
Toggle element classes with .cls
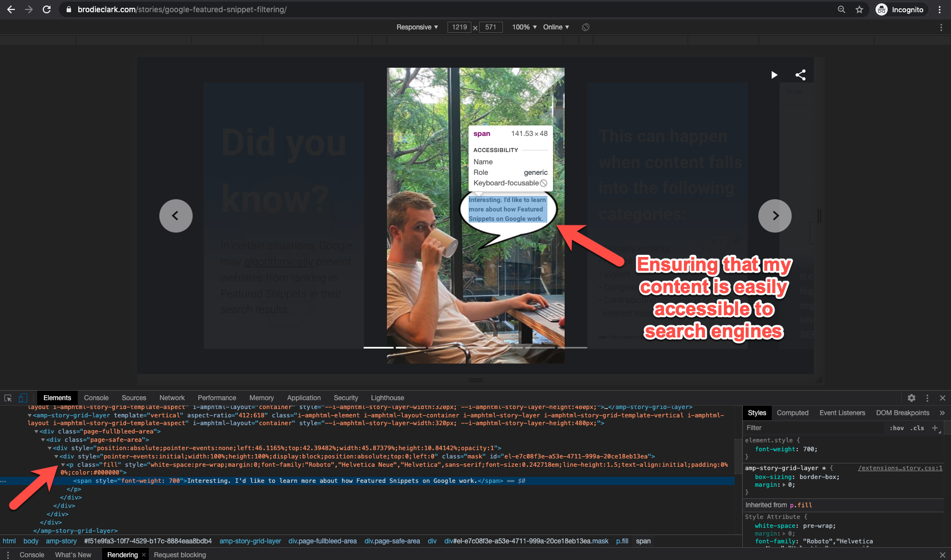917,428
